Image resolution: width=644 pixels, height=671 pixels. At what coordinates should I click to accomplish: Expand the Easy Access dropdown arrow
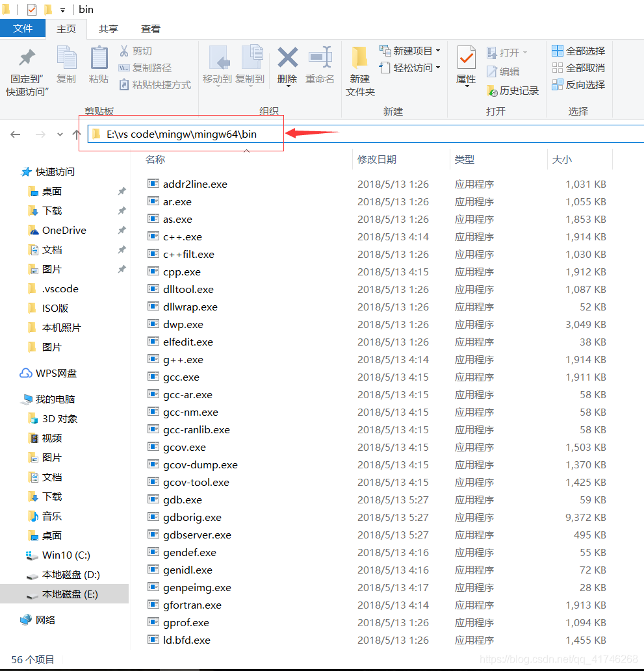438,68
